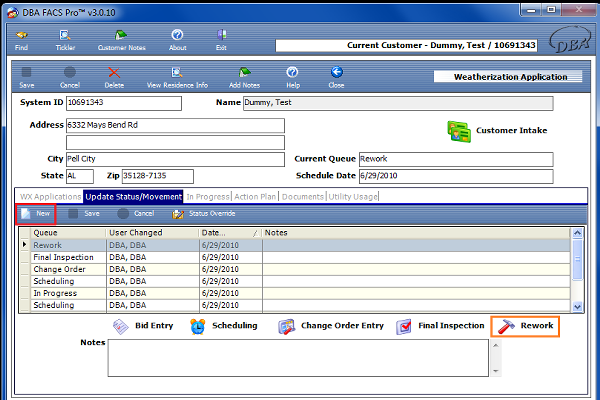Select the Change Order row in grid
The width and height of the screenshot is (600, 400).
pyautogui.click(x=300, y=269)
